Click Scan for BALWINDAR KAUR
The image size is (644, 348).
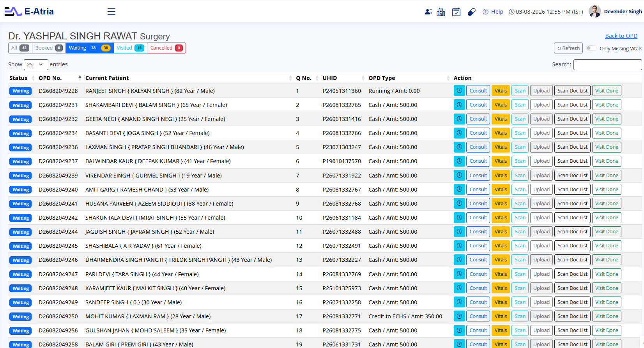click(520, 161)
